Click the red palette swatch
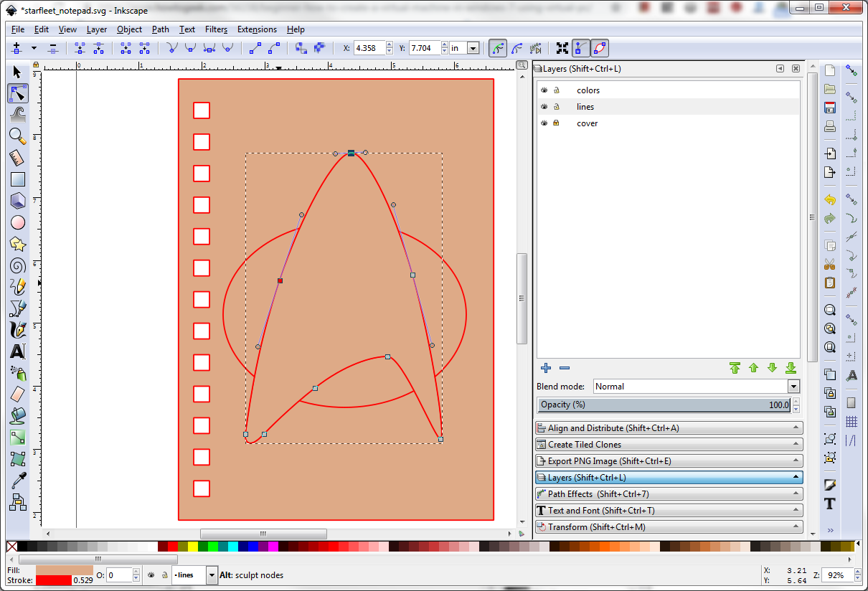 (172, 547)
